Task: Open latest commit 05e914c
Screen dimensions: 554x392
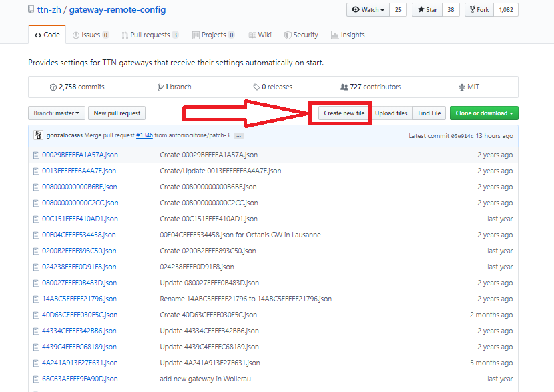Action: point(462,136)
